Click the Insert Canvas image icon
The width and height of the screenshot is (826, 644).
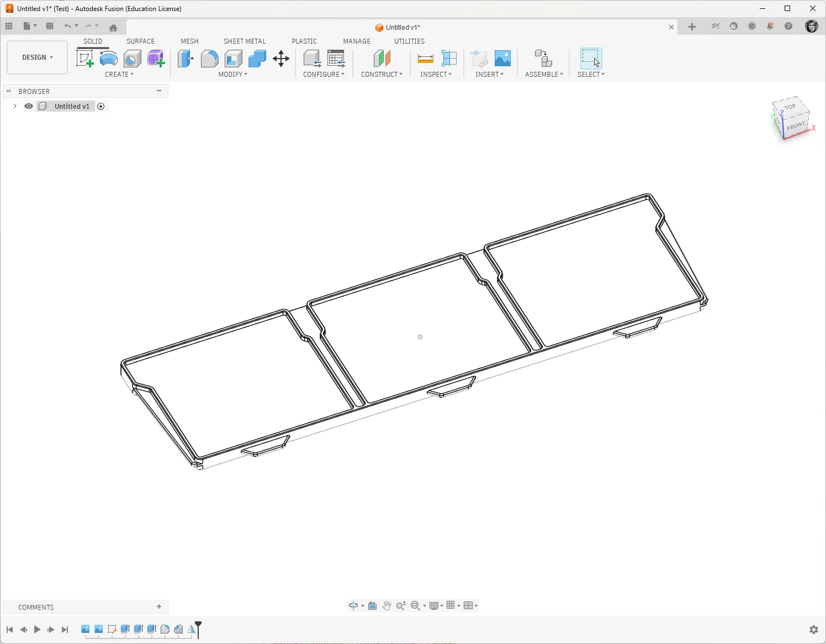pos(502,59)
